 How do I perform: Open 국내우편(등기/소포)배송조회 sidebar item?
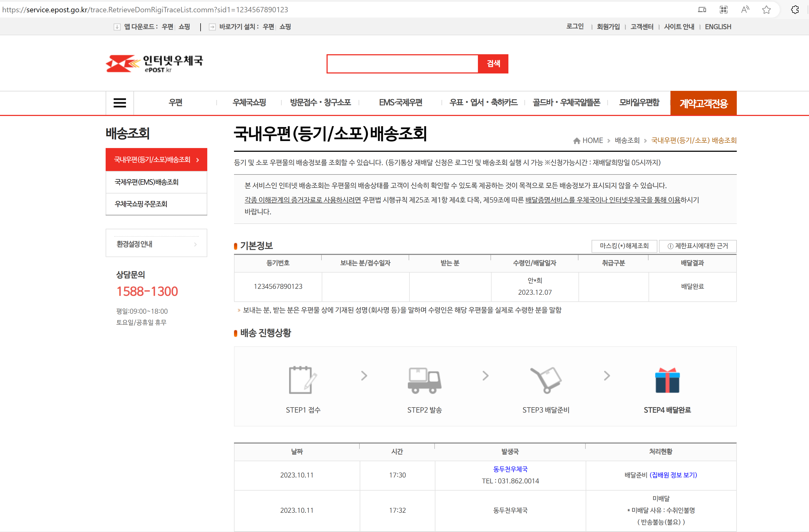click(x=156, y=160)
